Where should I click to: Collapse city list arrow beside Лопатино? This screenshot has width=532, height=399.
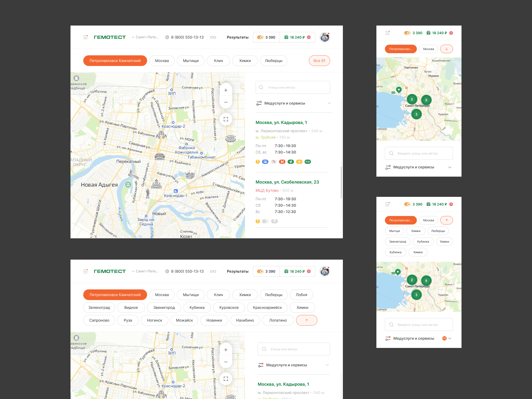306,320
